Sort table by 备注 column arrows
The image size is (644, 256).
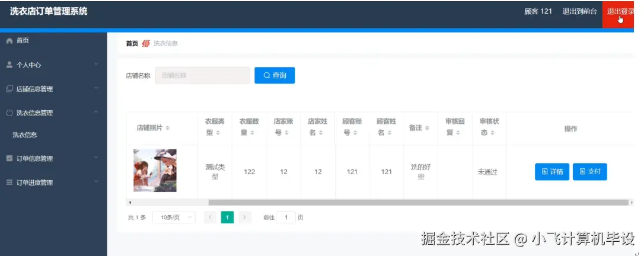click(427, 129)
